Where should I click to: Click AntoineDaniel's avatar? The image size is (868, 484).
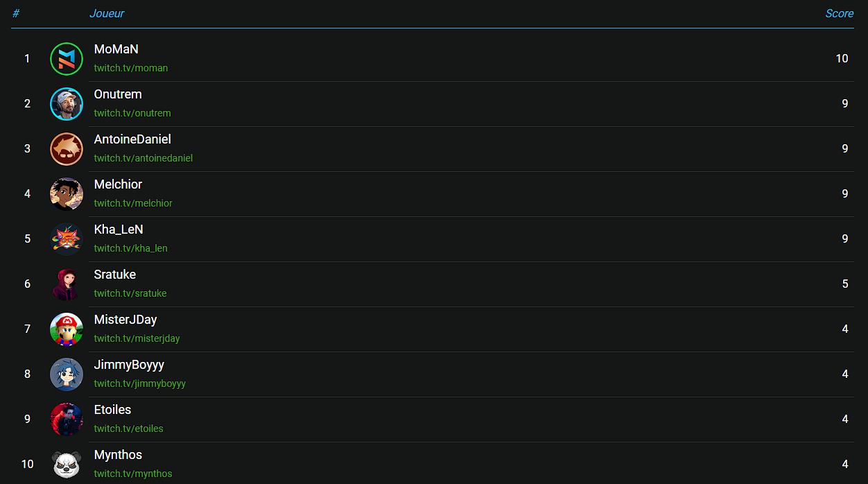pos(67,149)
